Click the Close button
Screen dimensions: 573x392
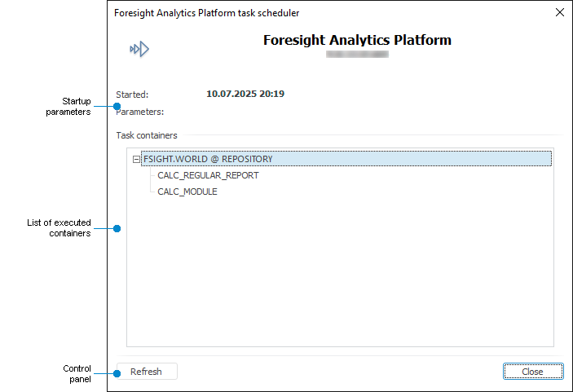coord(533,372)
